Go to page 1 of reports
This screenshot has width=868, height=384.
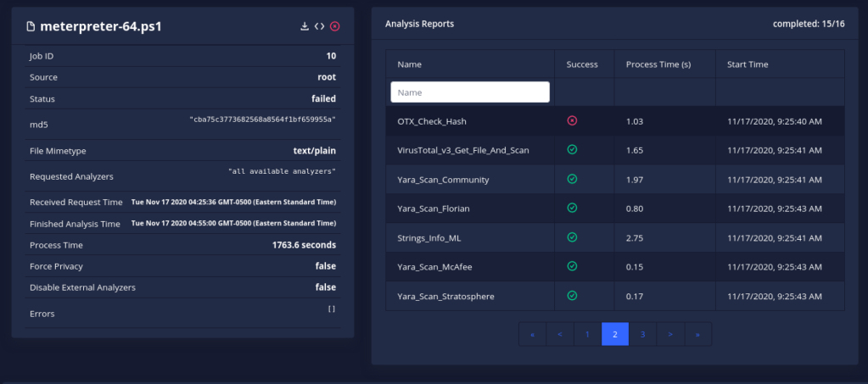click(587, 334)
